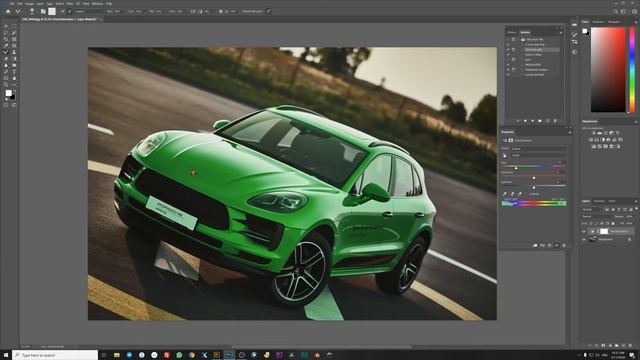Click the Play action button
This screenshot has height=360, width=640.
[x=533, y=120]
